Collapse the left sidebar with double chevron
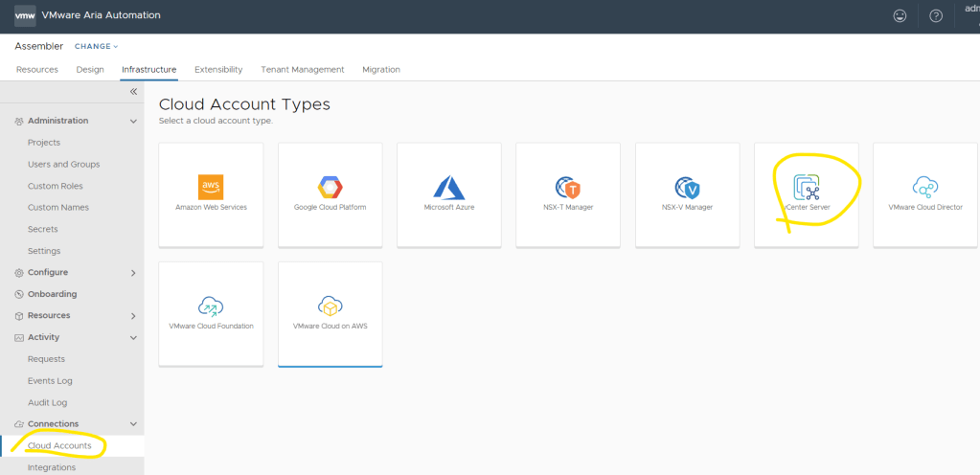The image size is (980, 475). click(x=133, y=92)
